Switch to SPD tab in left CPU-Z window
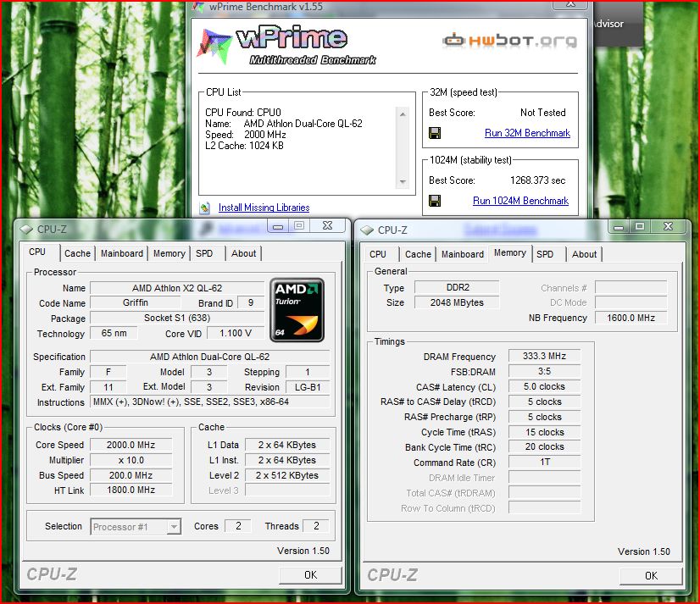The height and width of the screenshot is (604, 700). (x=204, y=253)
